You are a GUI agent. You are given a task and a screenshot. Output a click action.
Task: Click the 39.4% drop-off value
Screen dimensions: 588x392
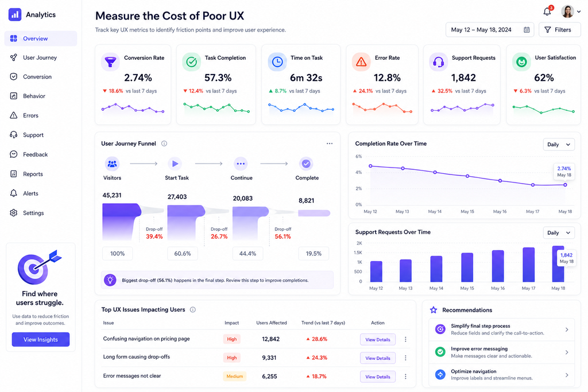click(154, 236)
